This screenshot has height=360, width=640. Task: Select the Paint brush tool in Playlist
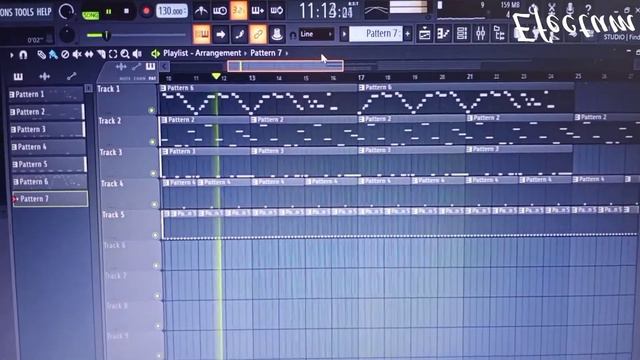point(53,54)
